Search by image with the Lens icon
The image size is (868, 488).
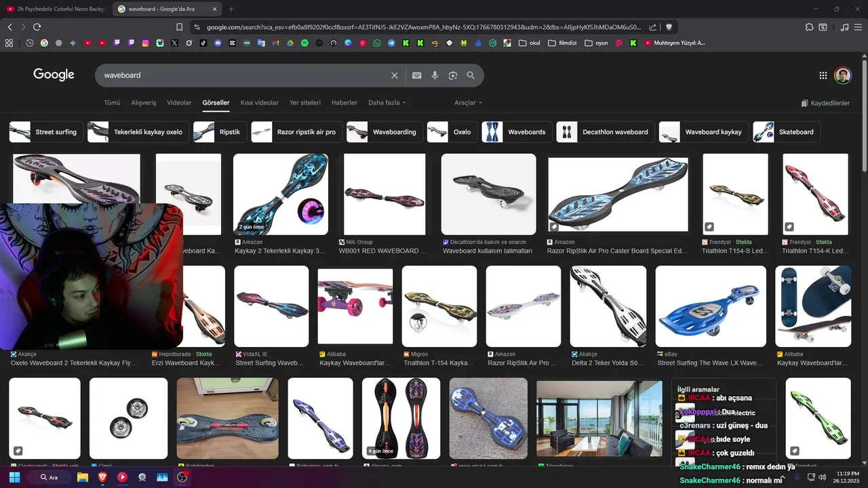coord(453,75)
